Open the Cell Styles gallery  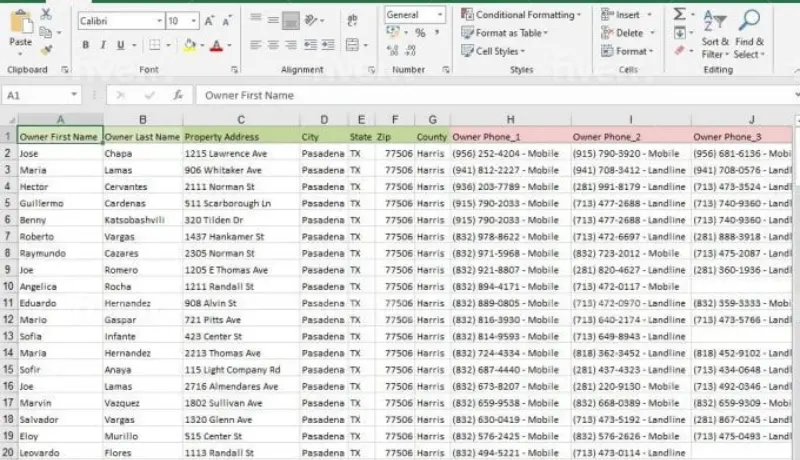pyautogui.click(x=492, y=51)
